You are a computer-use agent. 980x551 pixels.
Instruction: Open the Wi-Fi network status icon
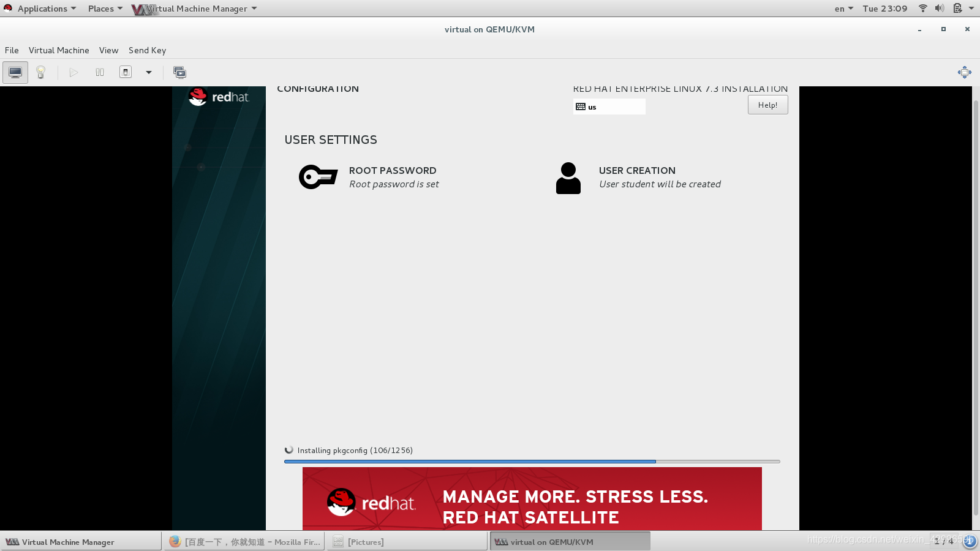[x=923, y=9]
